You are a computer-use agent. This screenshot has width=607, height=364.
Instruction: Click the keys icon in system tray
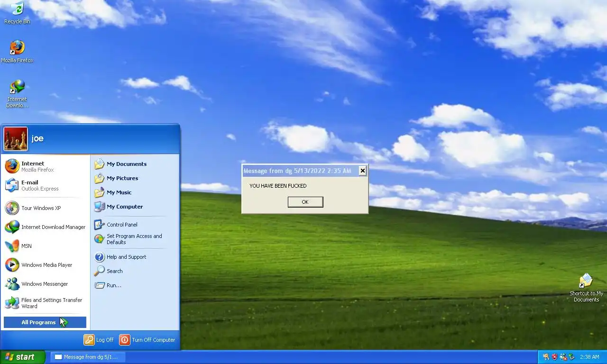[546, 357]
